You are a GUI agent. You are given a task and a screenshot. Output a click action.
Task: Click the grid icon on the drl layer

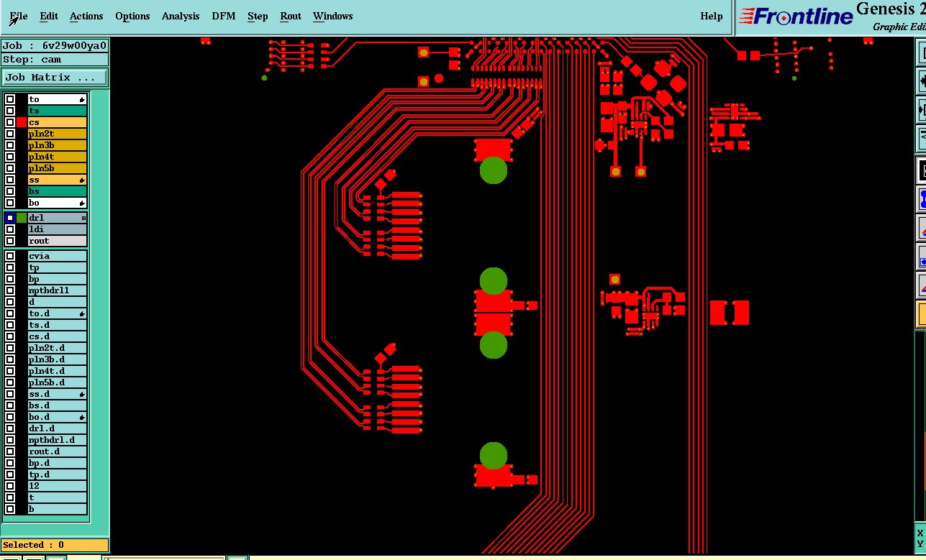coord(83,218)
